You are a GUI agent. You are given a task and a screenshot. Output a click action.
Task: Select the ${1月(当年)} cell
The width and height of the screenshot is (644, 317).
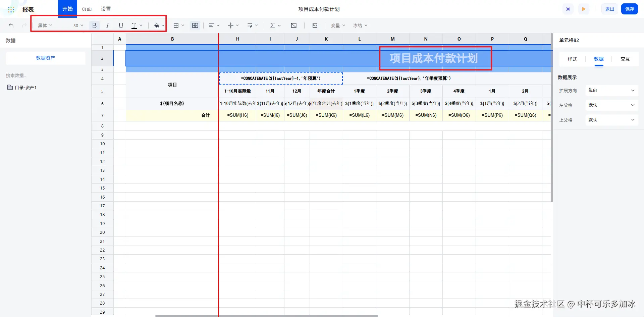pos(492,104)
